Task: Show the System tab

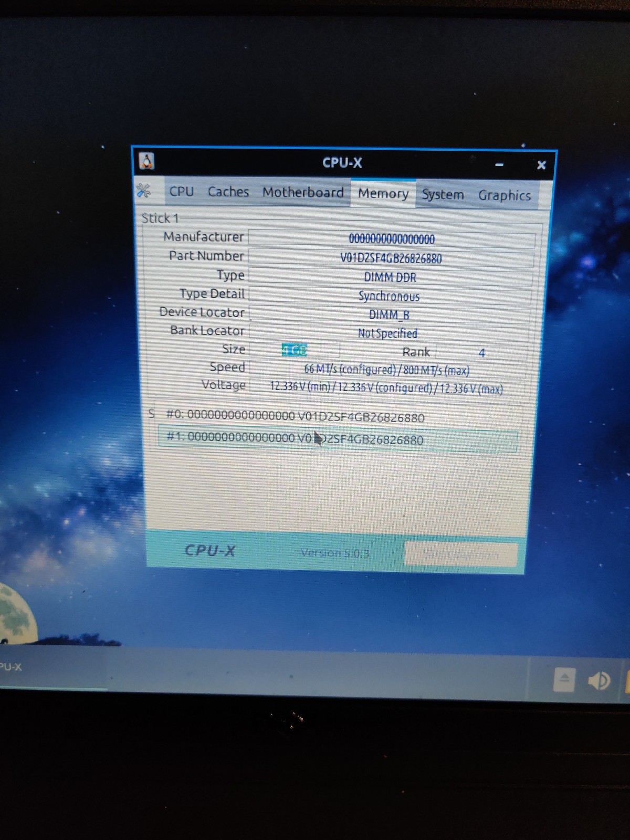Action: pyautogui.click(x=443, y=195)
